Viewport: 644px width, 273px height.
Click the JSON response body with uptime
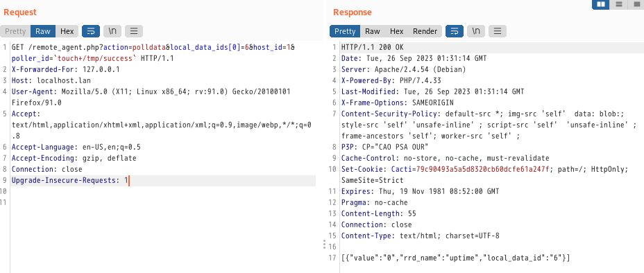[456, 258]
